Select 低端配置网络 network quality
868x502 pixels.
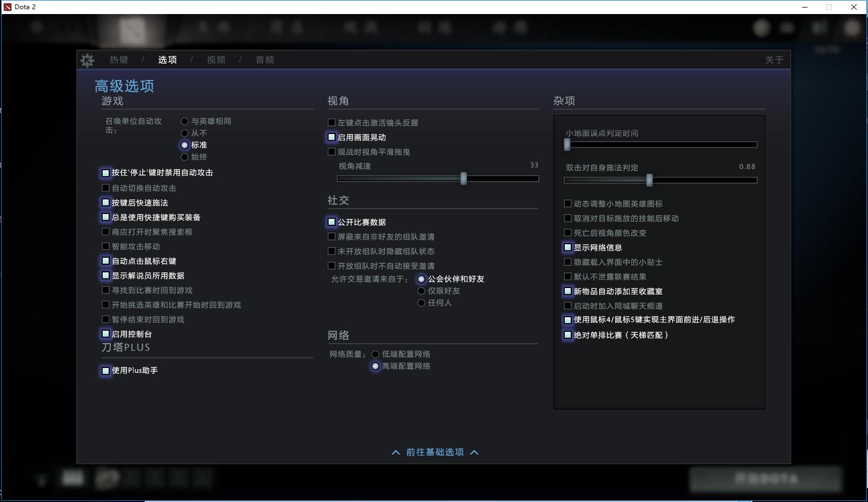point(375,354)
